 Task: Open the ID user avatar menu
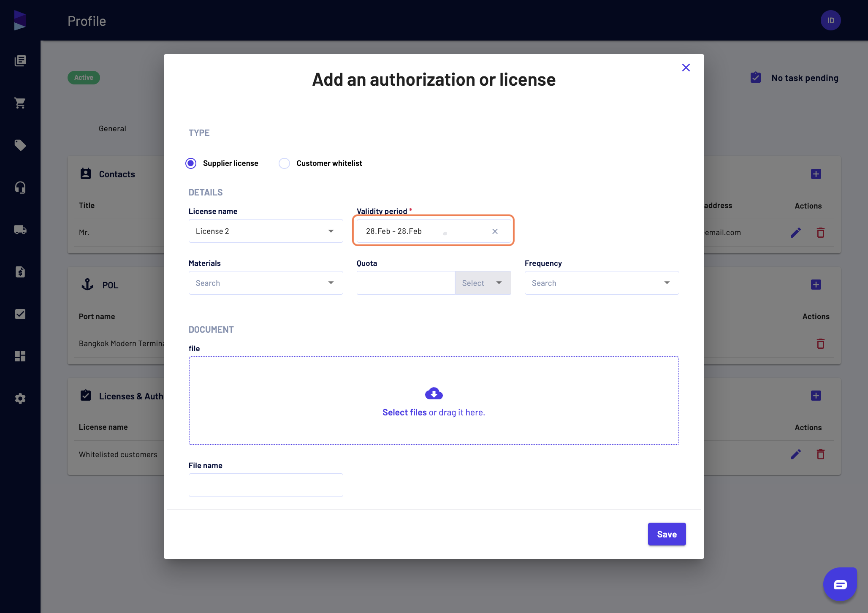[830, 20]
